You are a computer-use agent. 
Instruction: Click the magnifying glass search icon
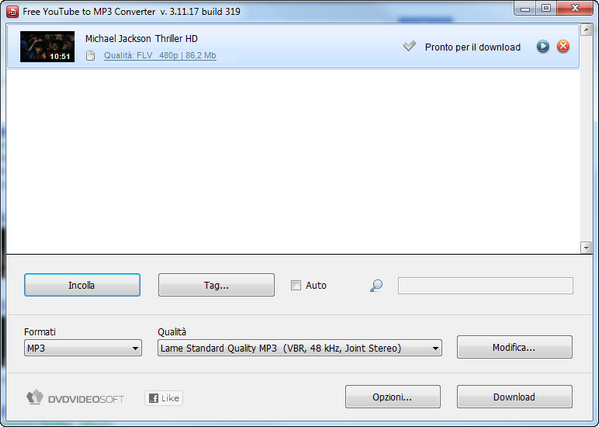click(x=376, y=285)
